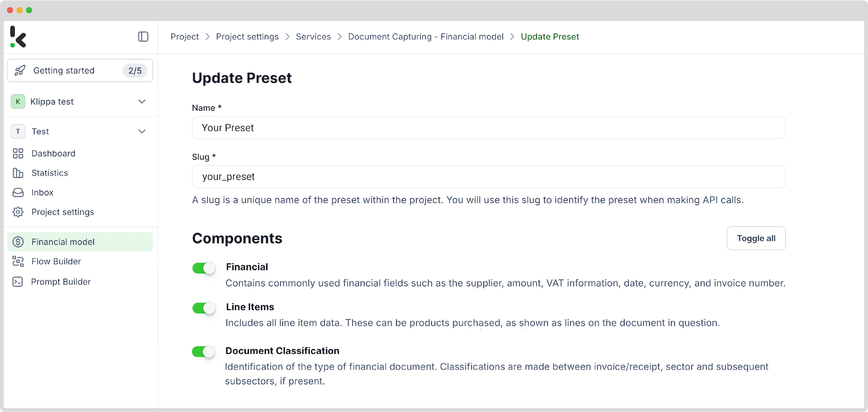Click the Project settings gear icon
The height and width of the screenshot is (412, 868).
[x=18, y=212]
